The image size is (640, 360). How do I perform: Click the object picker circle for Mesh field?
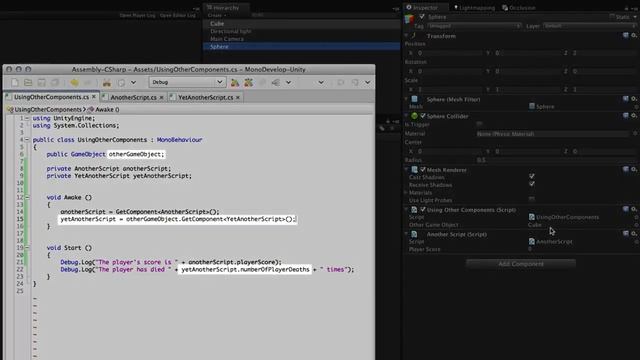[636, 107]
